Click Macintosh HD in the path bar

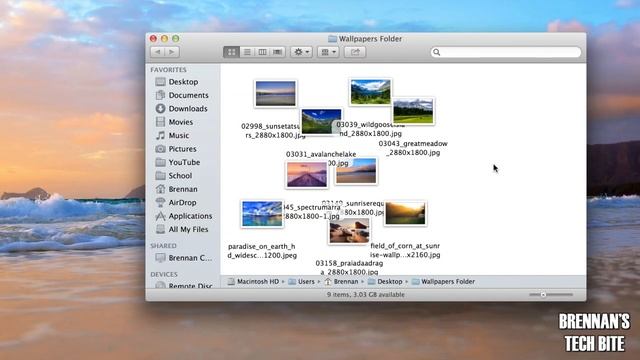tap(253, 282)
